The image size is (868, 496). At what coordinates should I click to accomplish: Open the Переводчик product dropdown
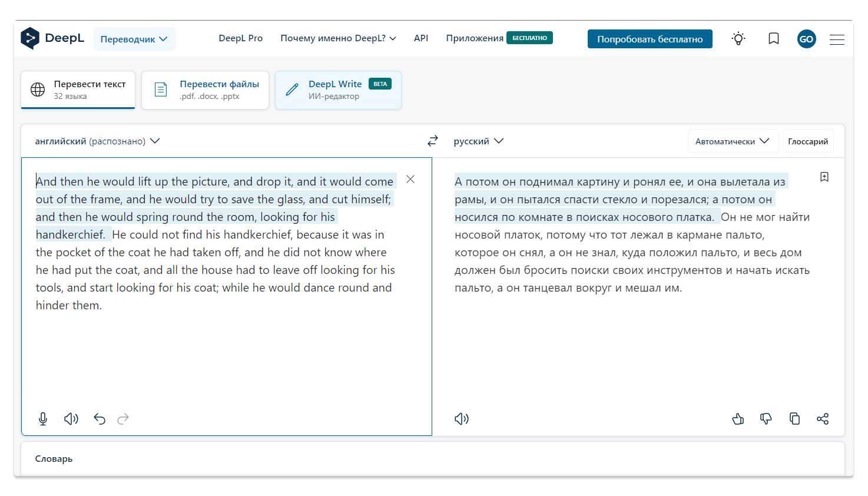coord(134,39)
